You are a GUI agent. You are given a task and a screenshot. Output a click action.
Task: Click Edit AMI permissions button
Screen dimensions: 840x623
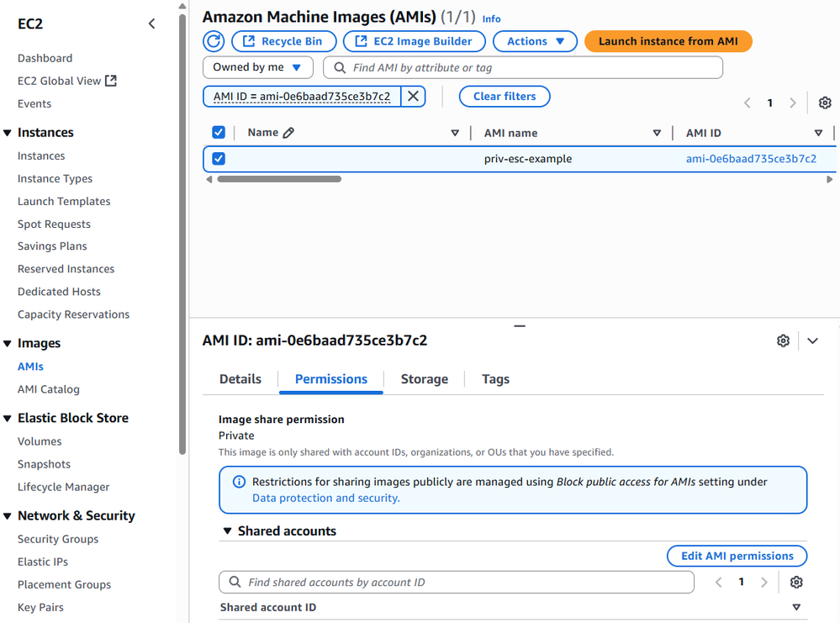(737, 556)
